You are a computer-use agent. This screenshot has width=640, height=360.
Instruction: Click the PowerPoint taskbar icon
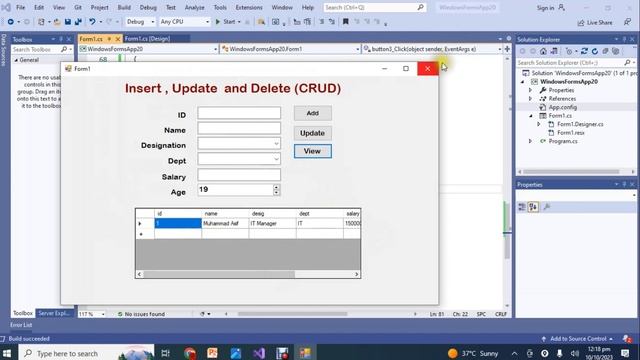coord(212,353)
